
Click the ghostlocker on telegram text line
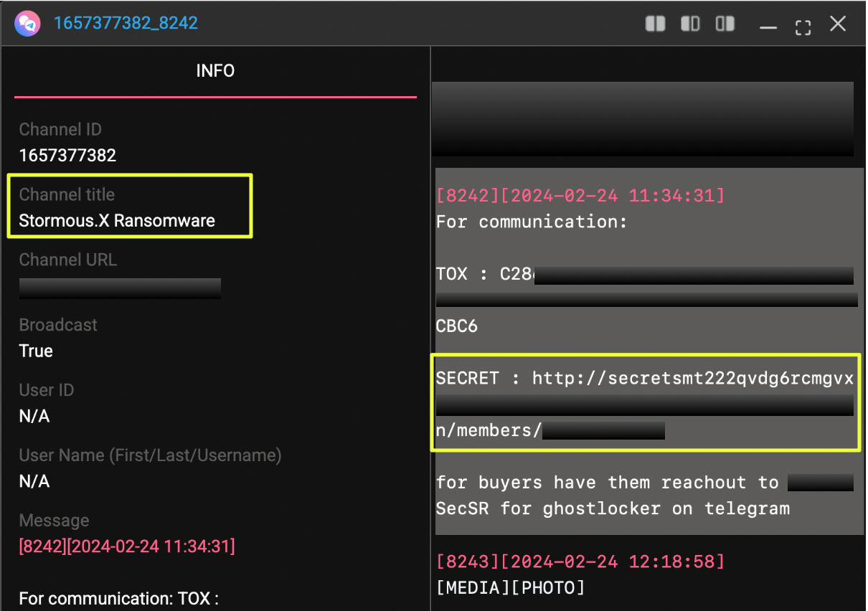point(613,508)
